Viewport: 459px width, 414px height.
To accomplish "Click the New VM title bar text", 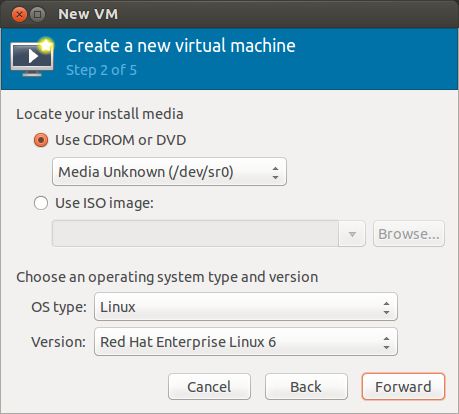I will tap(88, 14).
